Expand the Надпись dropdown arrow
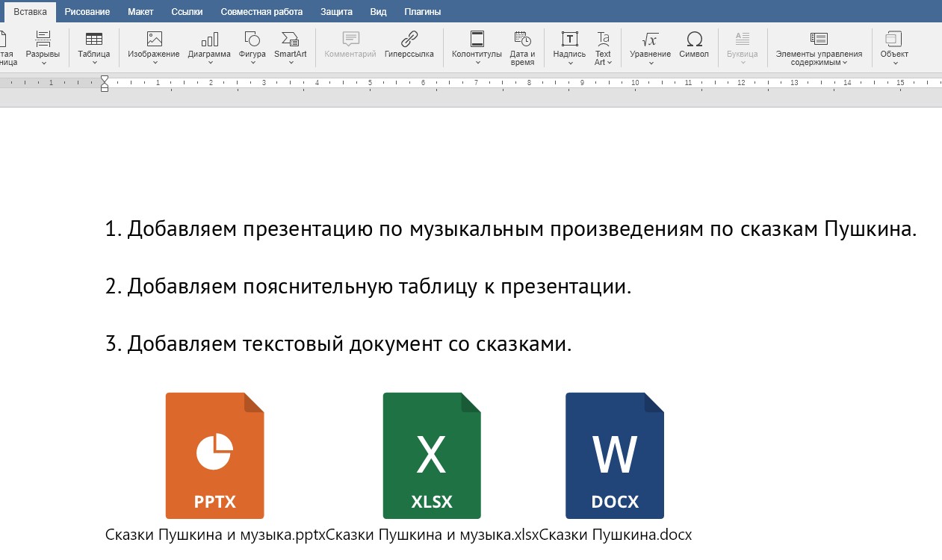This screenshot has width=942, height=560. pyautogui.click(x=569, y=63)
